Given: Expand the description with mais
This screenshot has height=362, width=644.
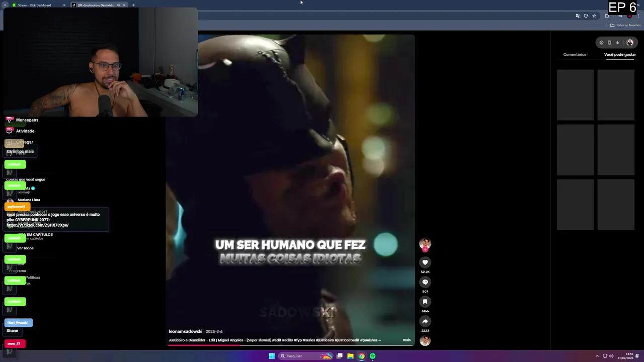Looking at the screenshot, I should pos(407,340).
